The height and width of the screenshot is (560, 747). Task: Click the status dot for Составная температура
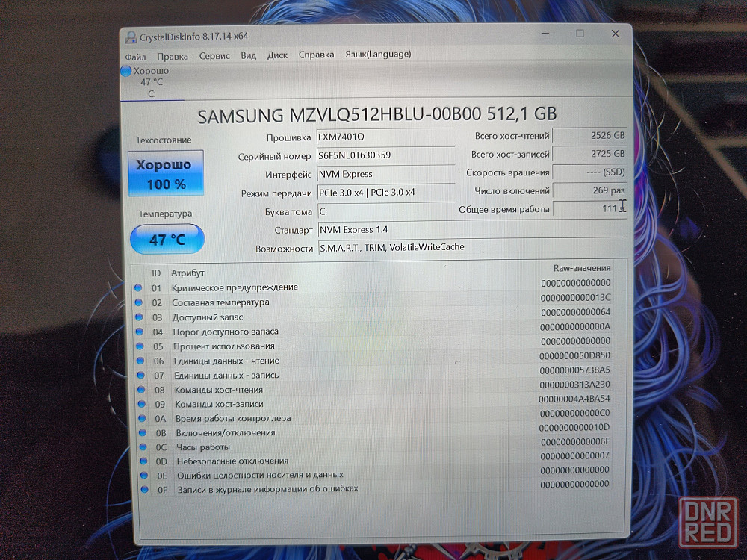click(139, 302)
